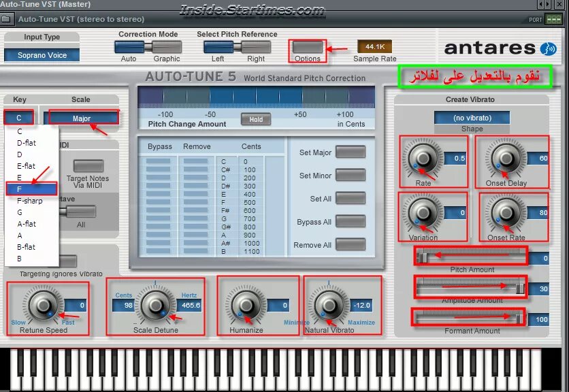The image size is (569, 392).
Task: Click the Pitch Amount slider
Action: (471, 257)
